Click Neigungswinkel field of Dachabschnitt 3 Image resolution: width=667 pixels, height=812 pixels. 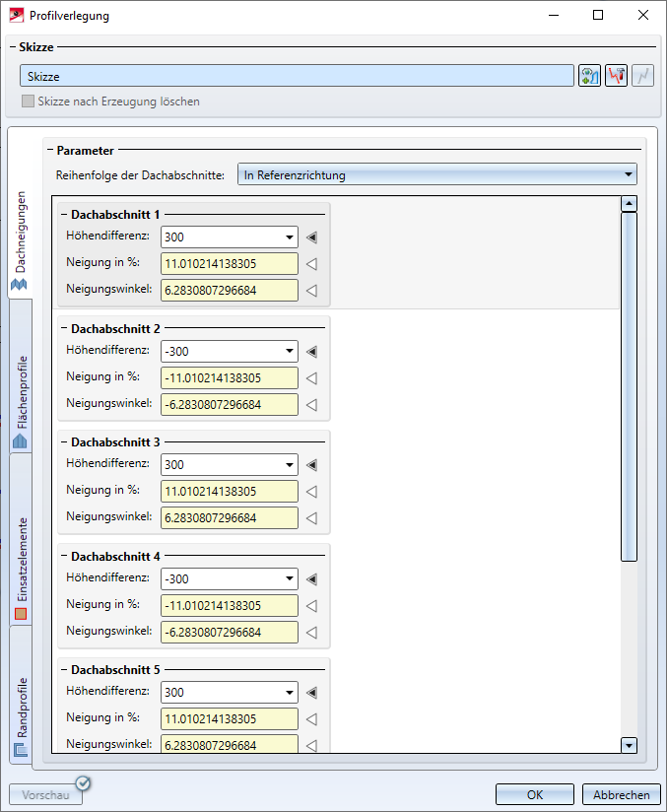pyautogui.click(x=230, y=518)
